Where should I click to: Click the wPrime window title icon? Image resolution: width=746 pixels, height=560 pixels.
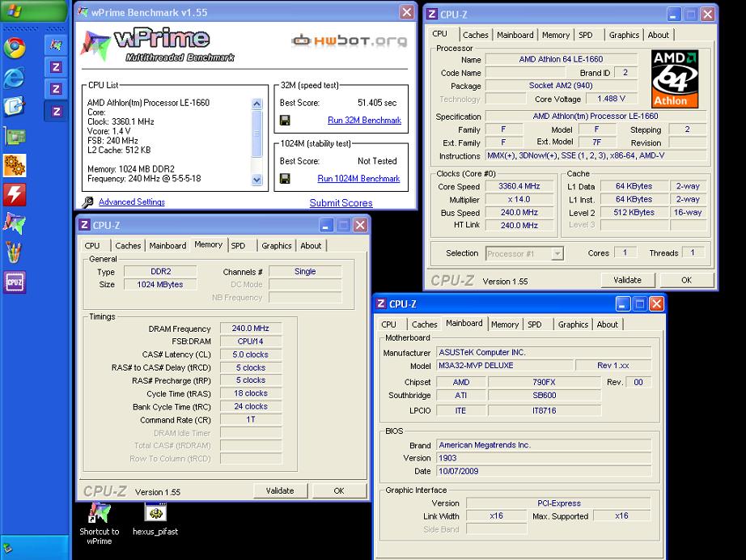coord(83,12)
